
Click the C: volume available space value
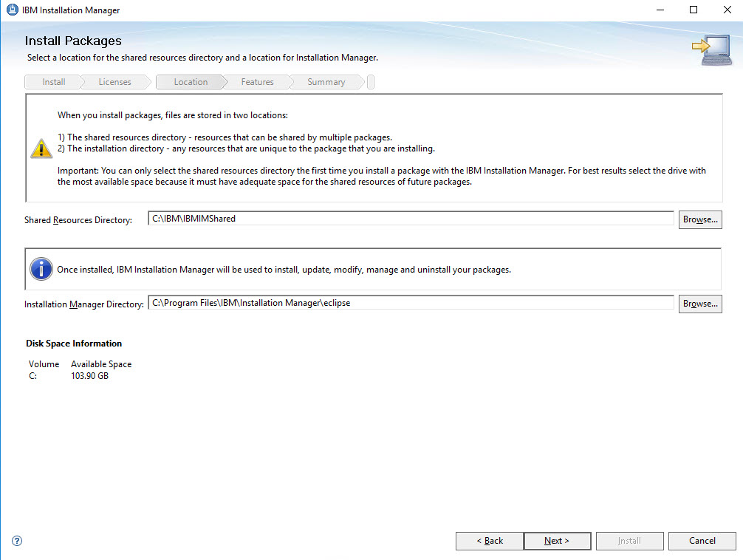click(90, 375)
